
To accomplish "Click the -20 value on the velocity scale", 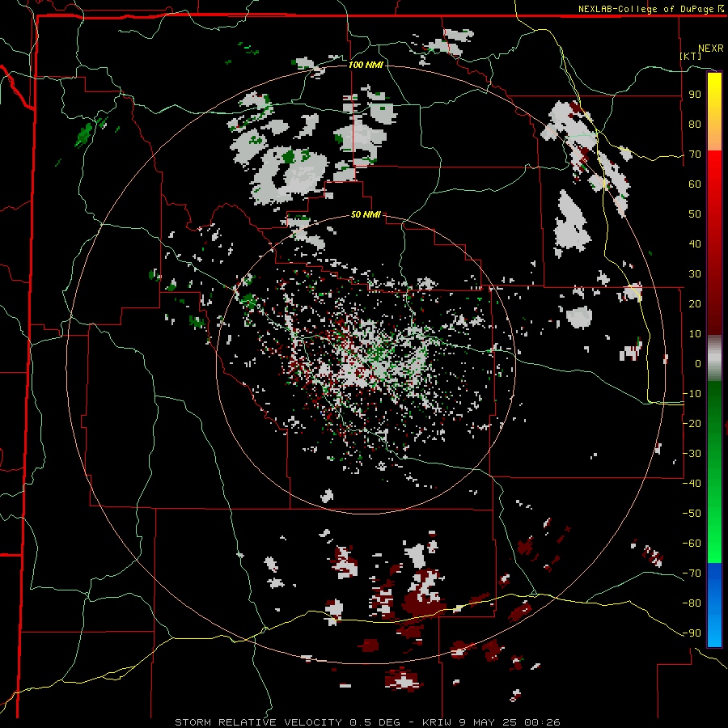I will point(692,423).
